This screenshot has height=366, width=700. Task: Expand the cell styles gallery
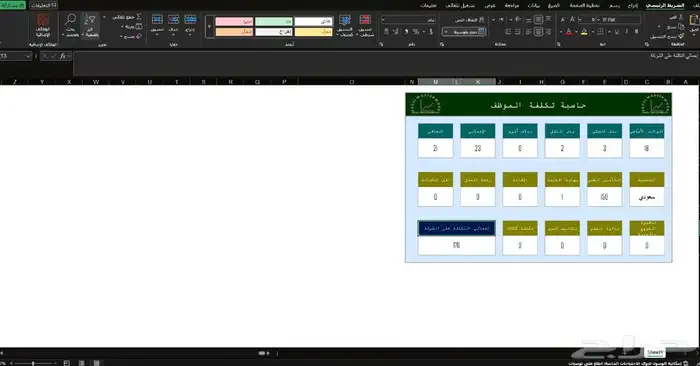209,26
